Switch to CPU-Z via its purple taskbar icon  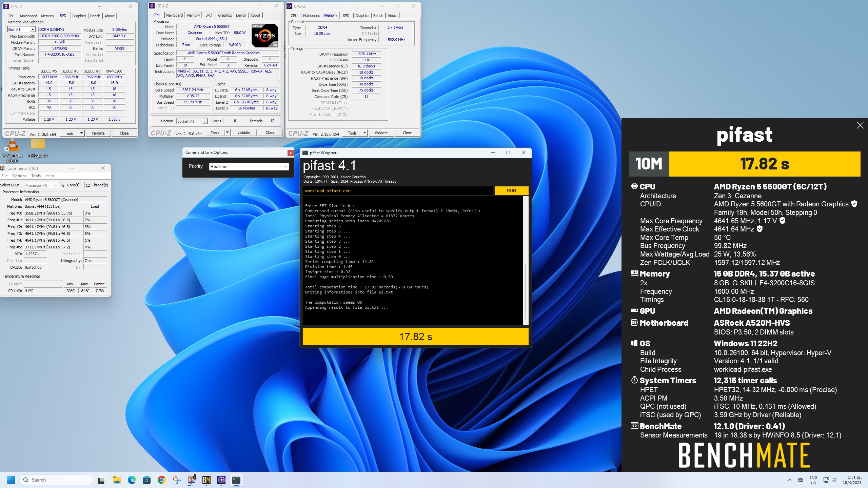pyautogui.click(x=221, y=480)
